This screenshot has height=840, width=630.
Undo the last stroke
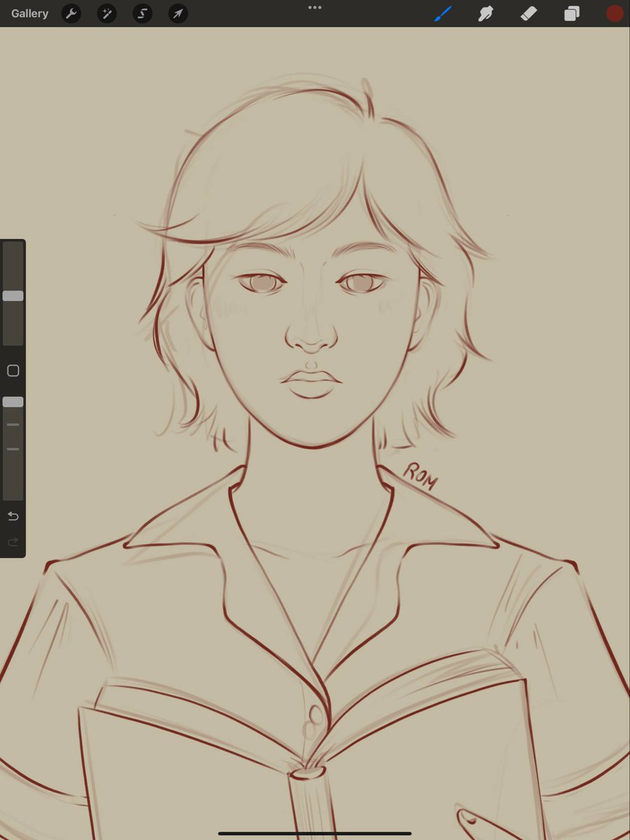(13, 517)
